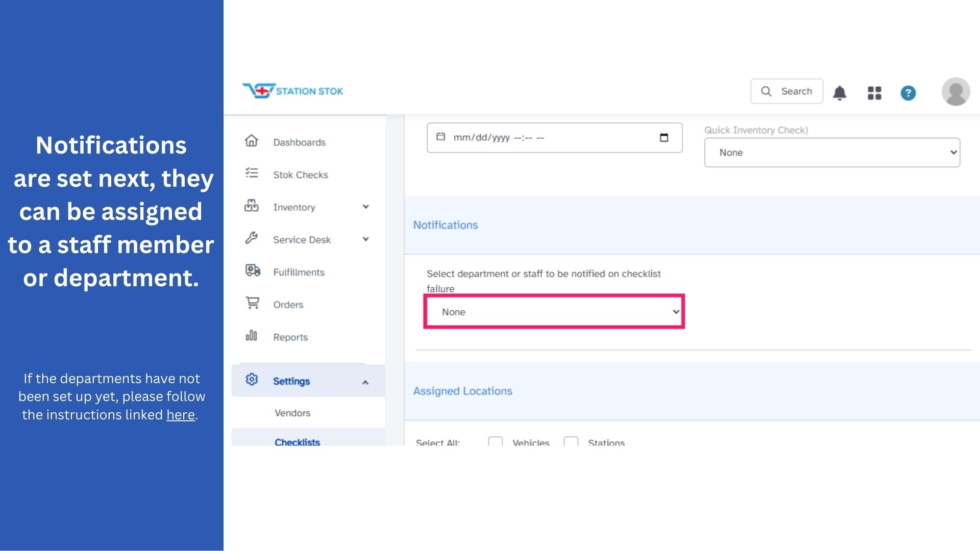Click the Station Stok logo

click(293, 91)
